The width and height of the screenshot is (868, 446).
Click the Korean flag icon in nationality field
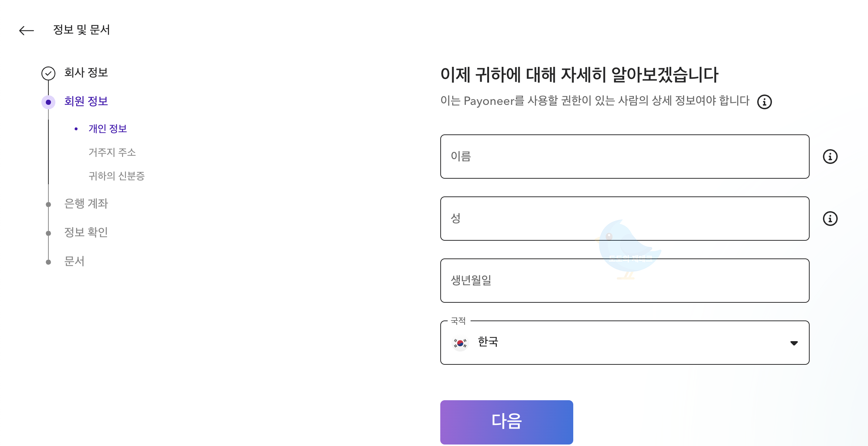click(x=460, y=343)
